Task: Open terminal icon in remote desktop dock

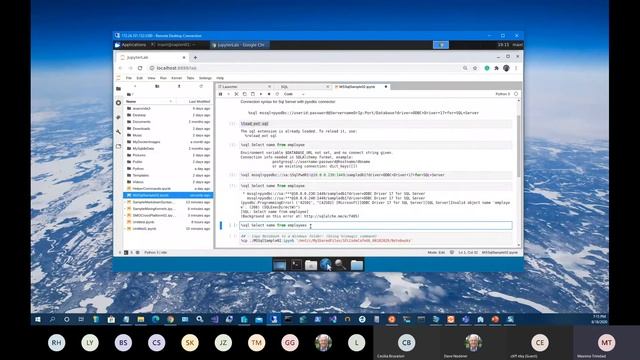Action: [296, 265]
